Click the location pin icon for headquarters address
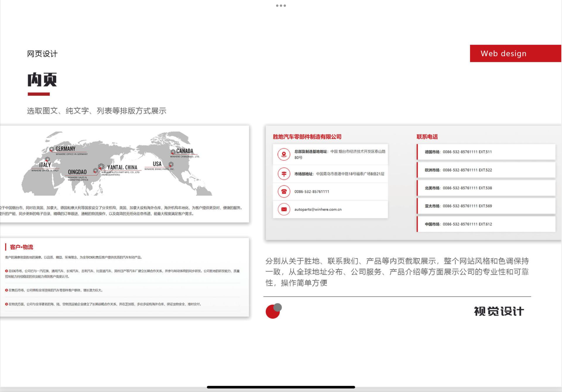Viewport: 562px width, 392px height. tap(283, 154)
